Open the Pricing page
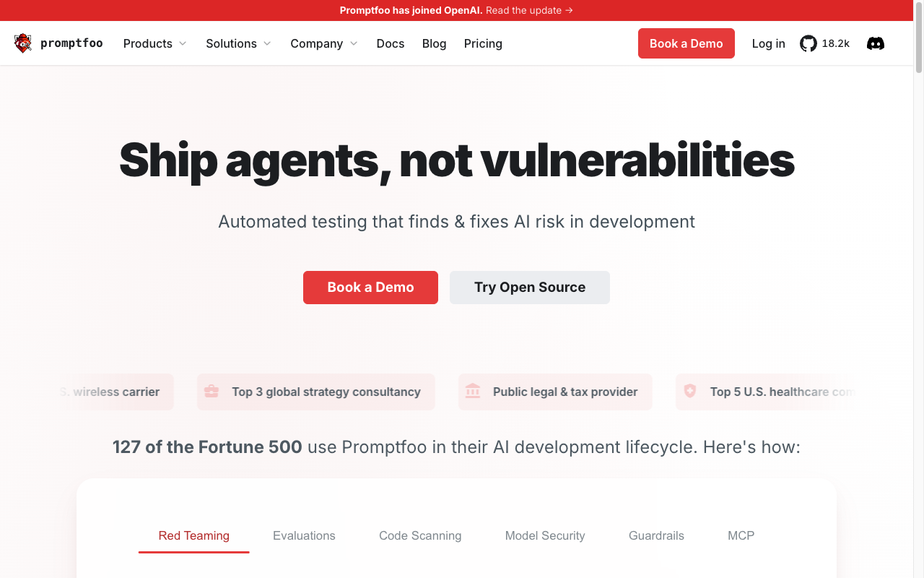 (x=483, y=43)
